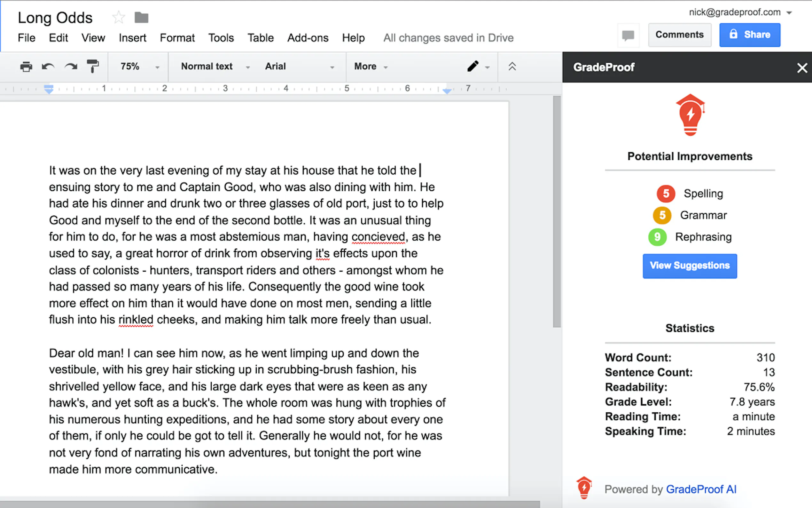Expand the Normal text style dropdown
This screenshot has height=508, width=812.
coord(215,67)
